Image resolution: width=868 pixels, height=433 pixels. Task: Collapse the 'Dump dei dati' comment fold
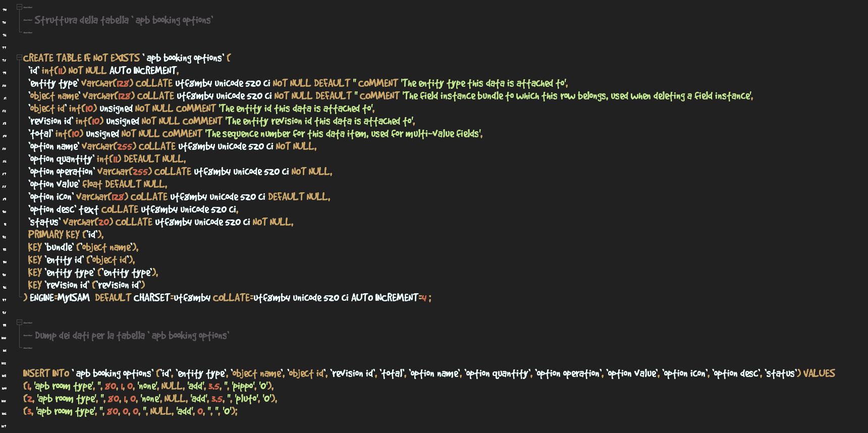19,322
